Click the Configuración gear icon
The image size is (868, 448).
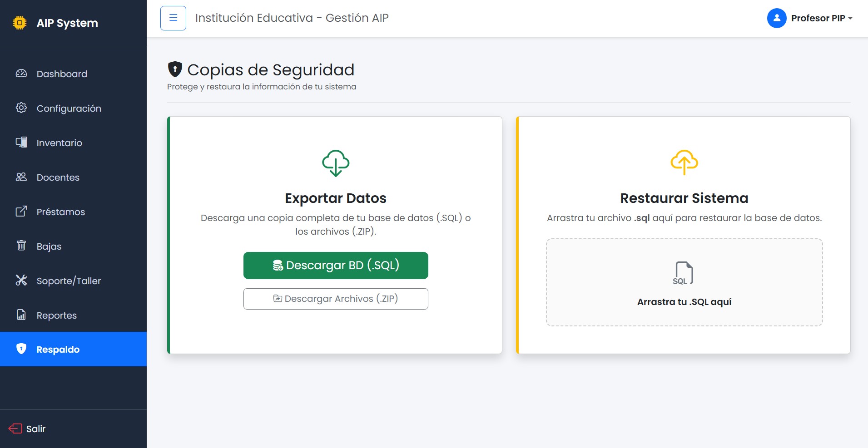click(21, 108)
